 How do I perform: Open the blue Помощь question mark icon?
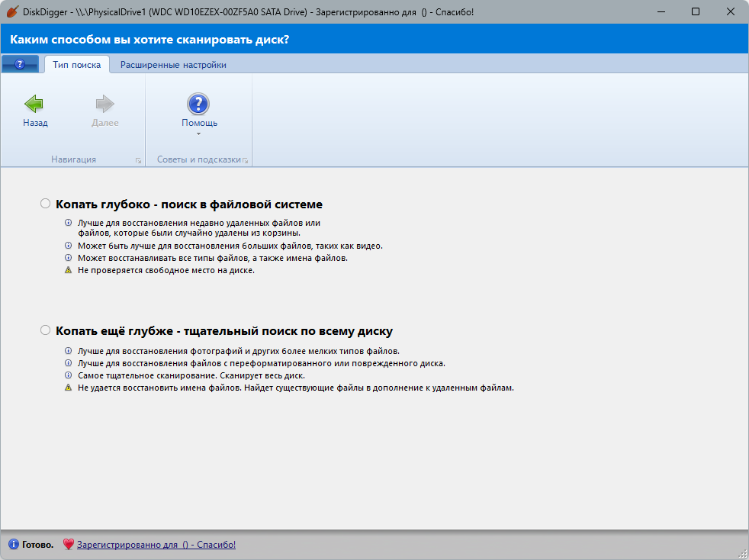coord(198,104)
